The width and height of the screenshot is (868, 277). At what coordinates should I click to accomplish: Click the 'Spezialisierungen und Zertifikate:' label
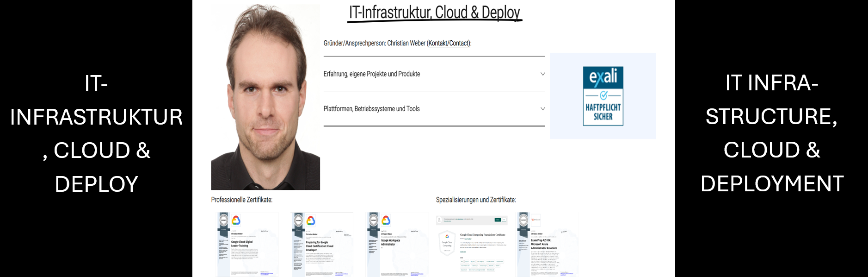476,200
